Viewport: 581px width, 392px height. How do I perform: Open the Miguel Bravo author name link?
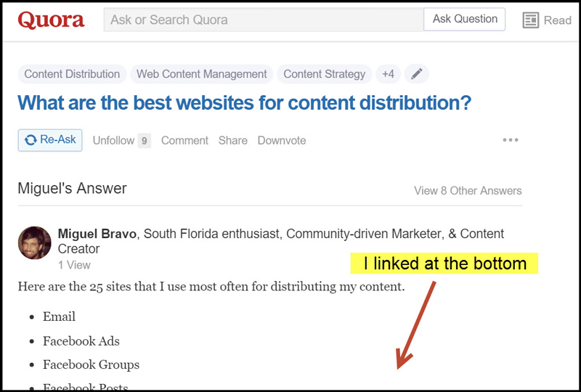(97, 234)
